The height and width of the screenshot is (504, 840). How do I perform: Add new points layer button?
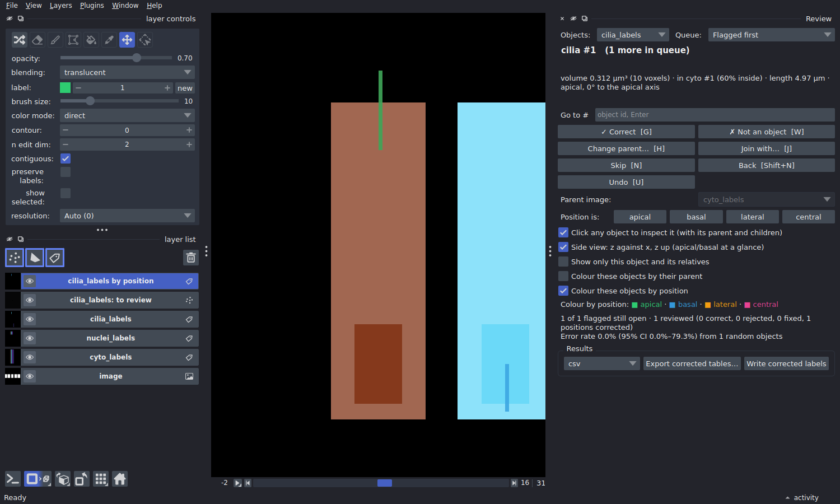[15, 258]
